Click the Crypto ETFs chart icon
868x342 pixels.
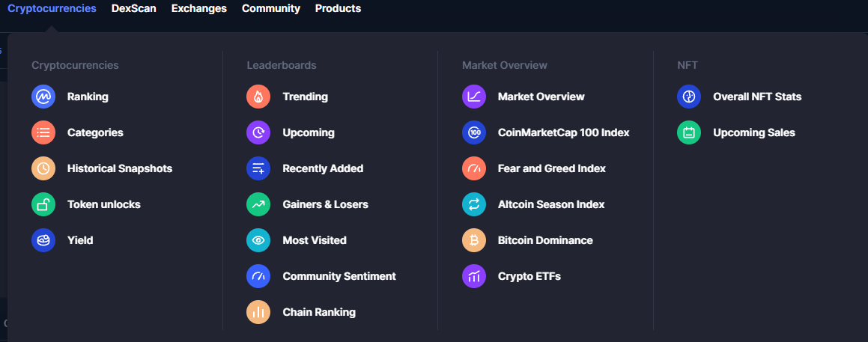click(x=474, y=276)
